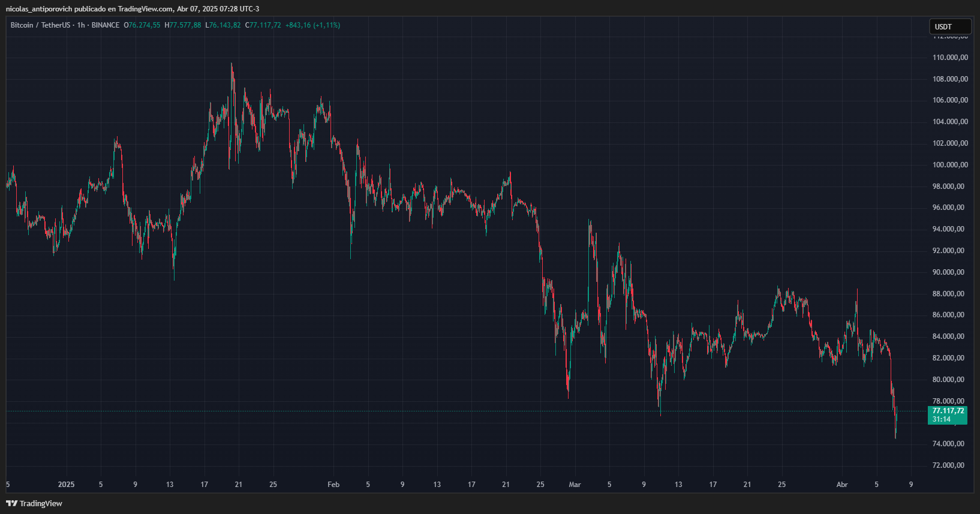
Task: Click the 94.000,00 price axis label
Action: point(948,229)
